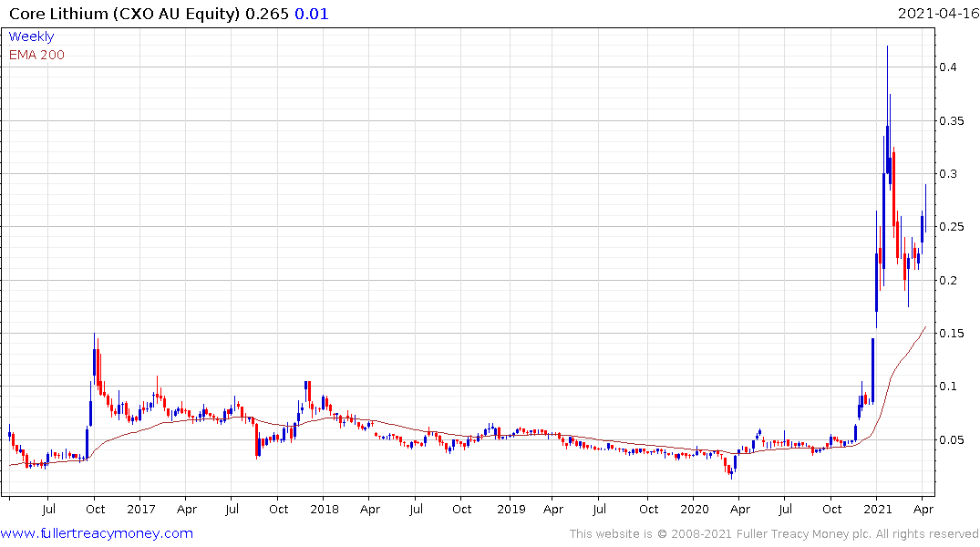Click the red EMA 200 line end near 0.15
Viewport: 980px width, 547px height.
(925, 327)
